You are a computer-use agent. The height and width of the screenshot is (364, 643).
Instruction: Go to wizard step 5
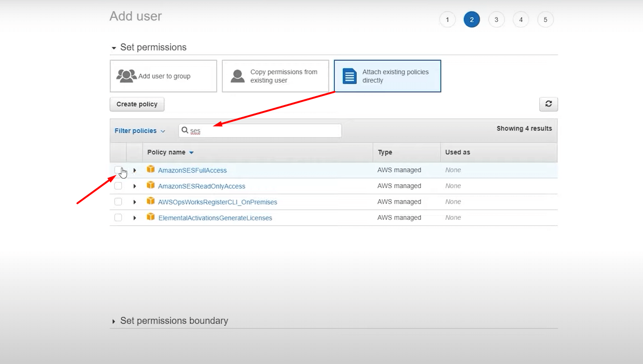pyautogui.click(x=545, y=20)
